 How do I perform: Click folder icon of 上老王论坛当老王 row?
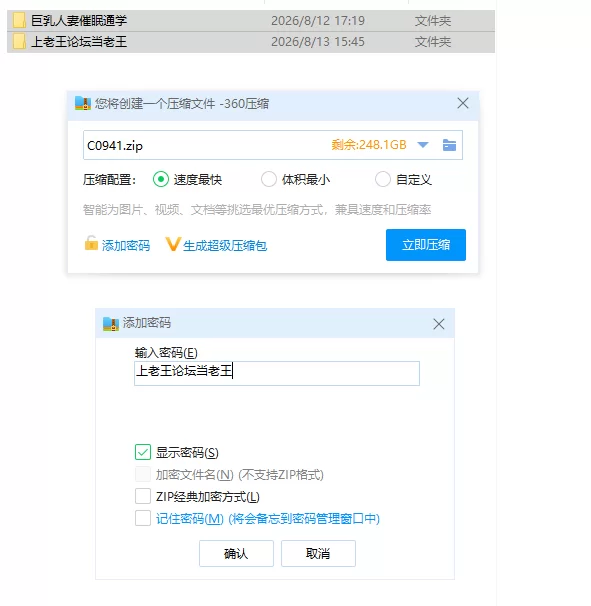coord(19,42)
